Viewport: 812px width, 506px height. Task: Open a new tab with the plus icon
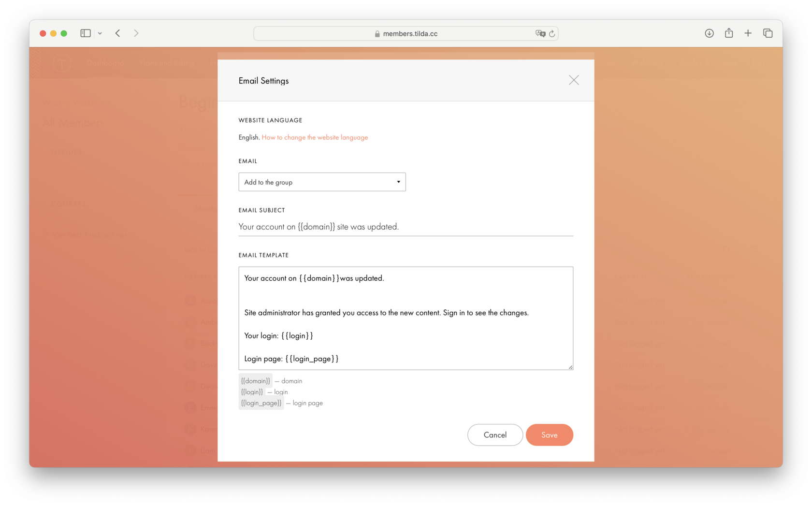pos(748,33)
